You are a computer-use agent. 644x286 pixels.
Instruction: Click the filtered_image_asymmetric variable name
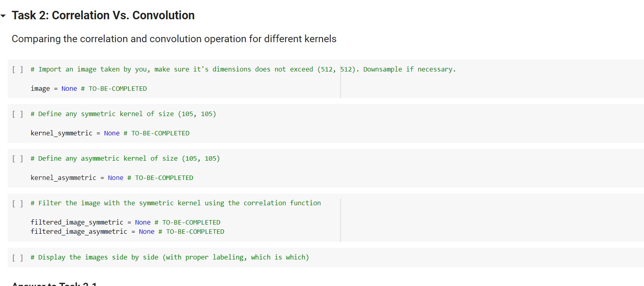[79, 231]
